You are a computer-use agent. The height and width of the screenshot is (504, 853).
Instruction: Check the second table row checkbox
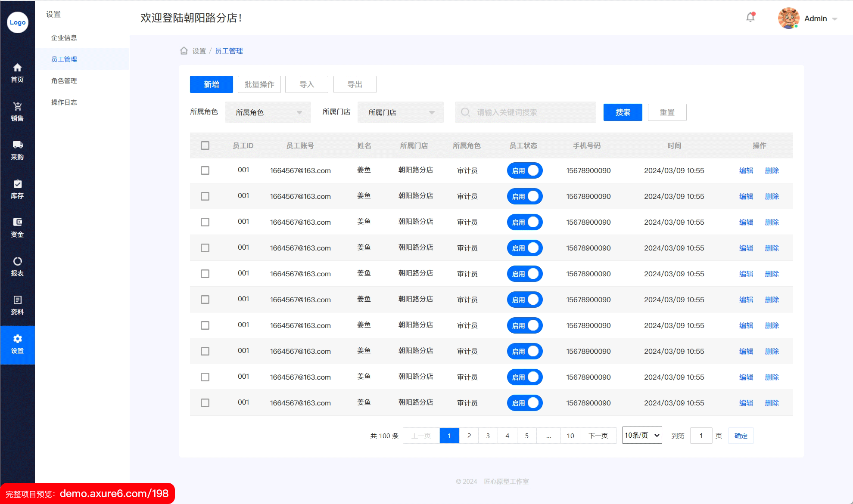[x=205, y=196]
